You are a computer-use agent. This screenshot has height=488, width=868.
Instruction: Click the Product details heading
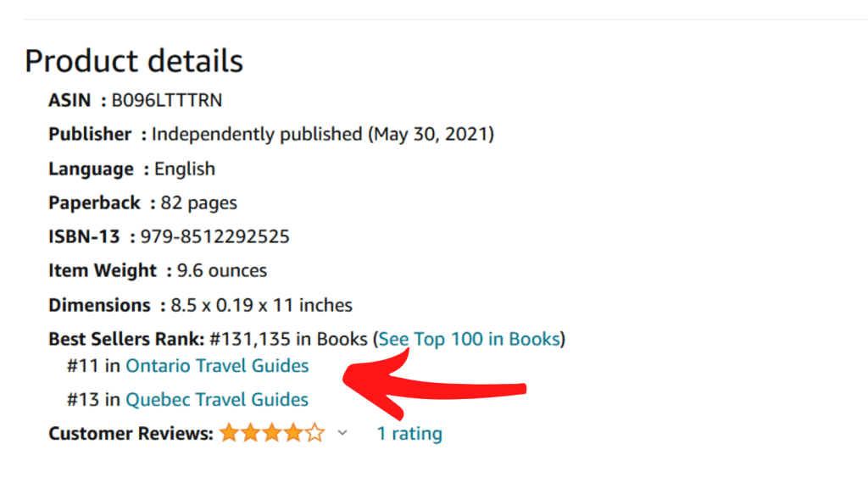click(134, 61)
